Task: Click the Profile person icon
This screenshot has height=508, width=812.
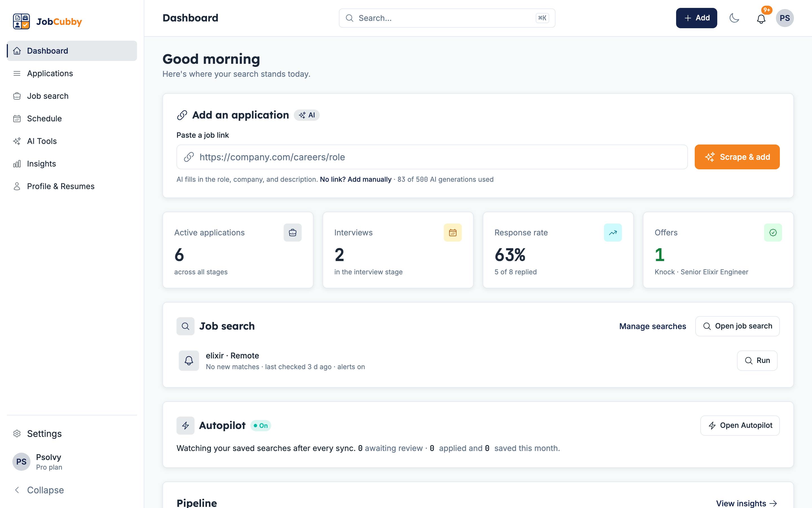Action: pos(17,186)
